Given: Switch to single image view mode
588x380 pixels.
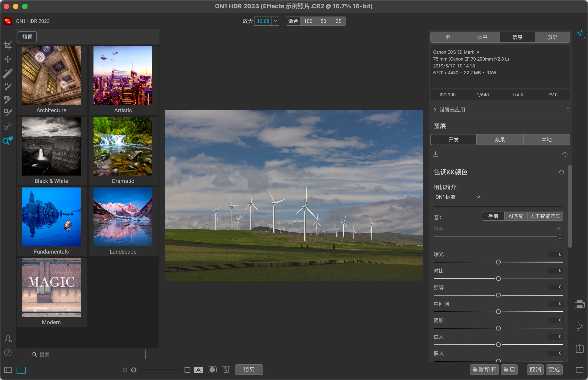Looking at the screenshot, I should [21, 370].
